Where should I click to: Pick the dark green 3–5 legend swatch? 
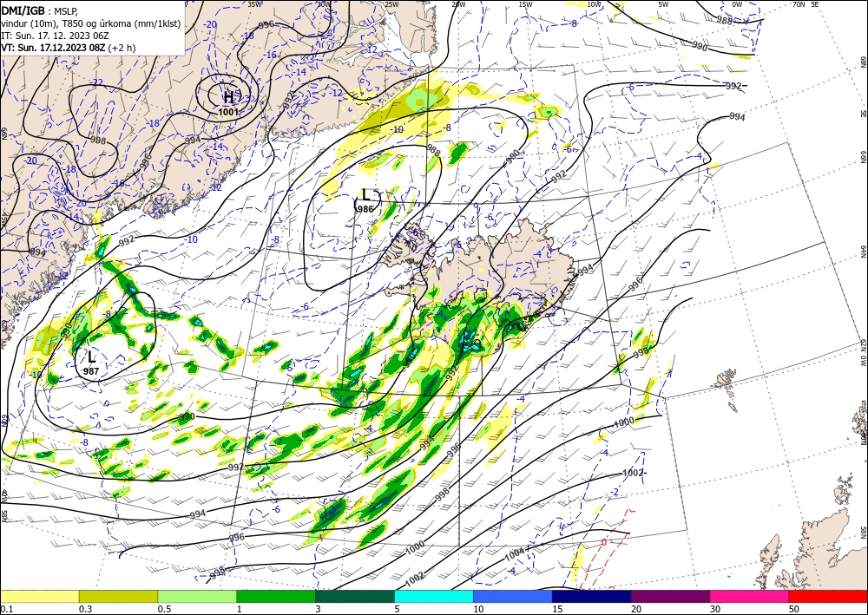(355, 596)
